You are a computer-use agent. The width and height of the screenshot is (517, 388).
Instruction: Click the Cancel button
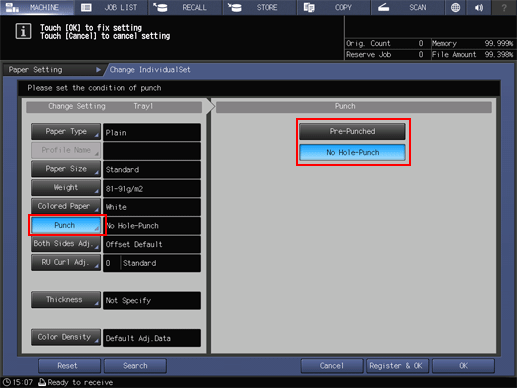[x=332, y=366]
